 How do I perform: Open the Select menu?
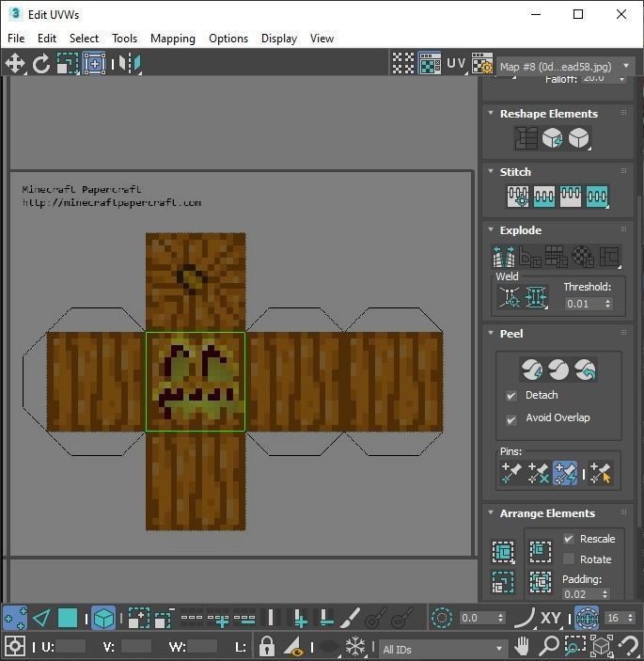(x=84, y=39)
